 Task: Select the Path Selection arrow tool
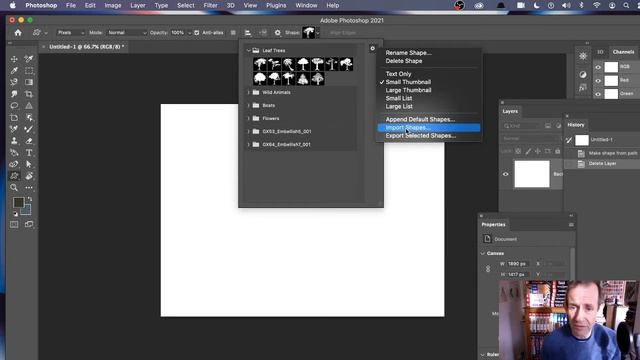pyautogui.click(x=29, y=164)
